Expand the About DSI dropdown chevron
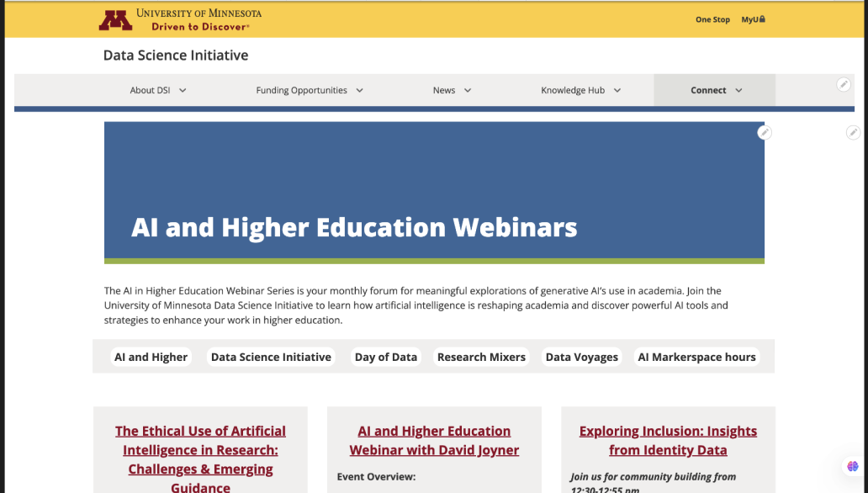The width and height of the screenshot is (868, 493). 183,90
